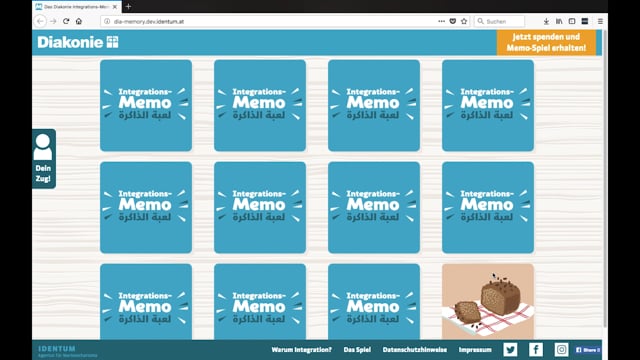Click the Diakonie logo in the header
The image size is (640, 360).
coord(78,42)
